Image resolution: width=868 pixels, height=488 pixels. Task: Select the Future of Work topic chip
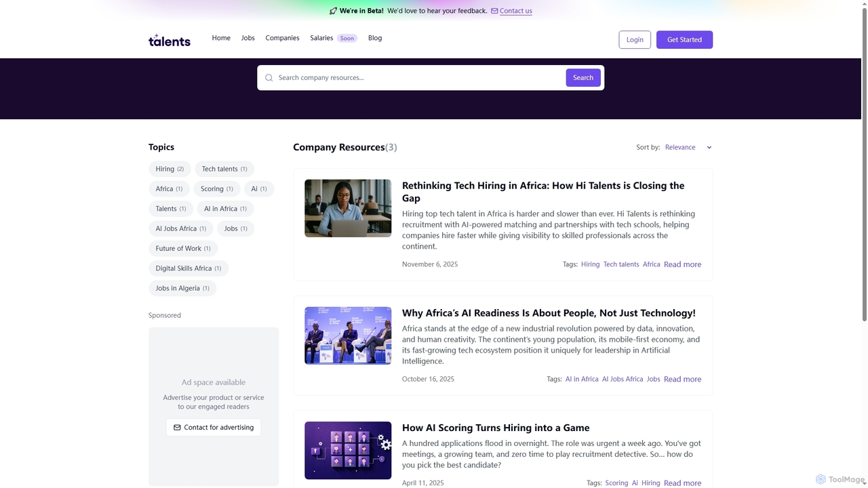(x=183, y=249)
